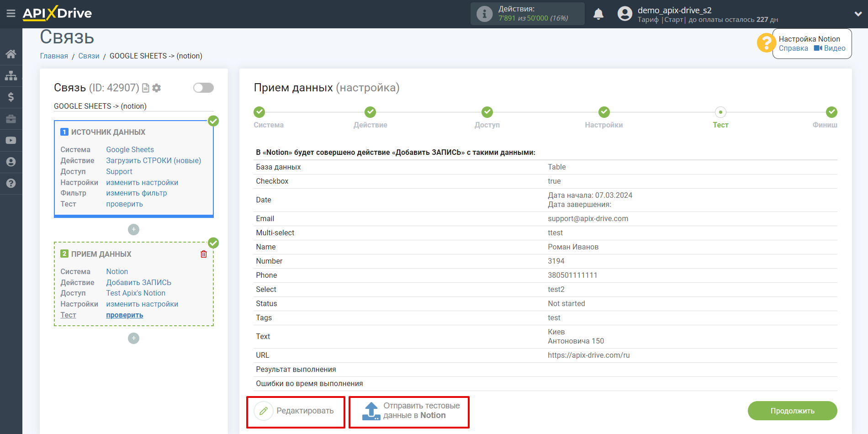Click the connection document copy icon

click(146, 88)
